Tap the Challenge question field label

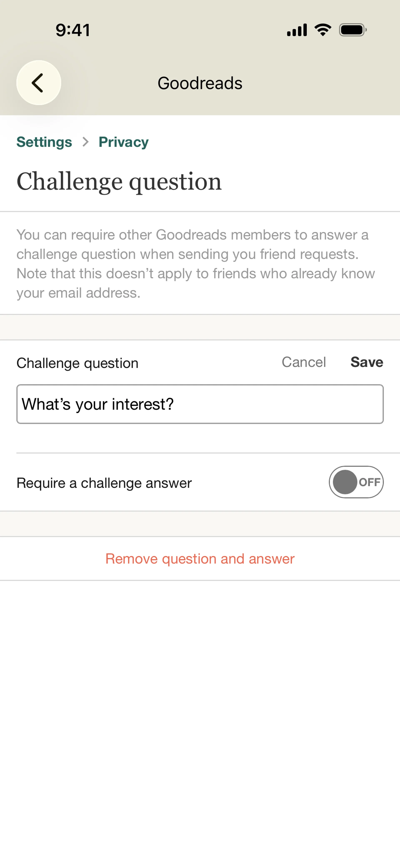click(77, 363)
